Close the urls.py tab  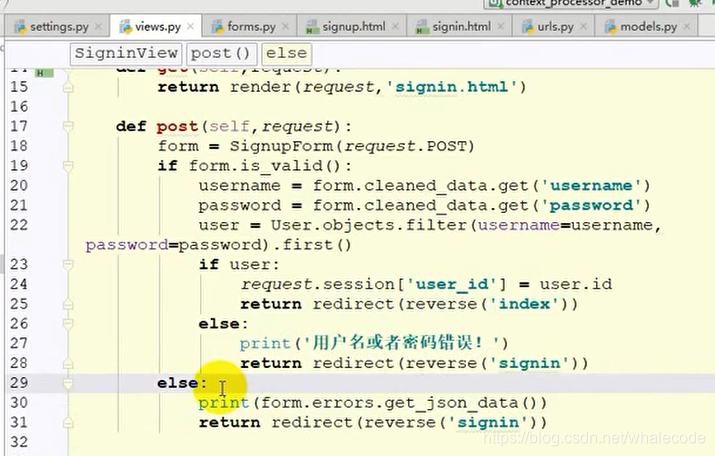(x=583, y=27)
